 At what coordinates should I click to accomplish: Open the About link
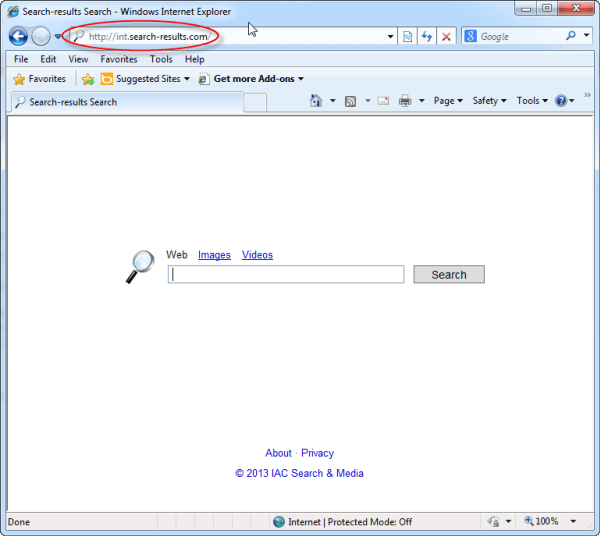278,453
